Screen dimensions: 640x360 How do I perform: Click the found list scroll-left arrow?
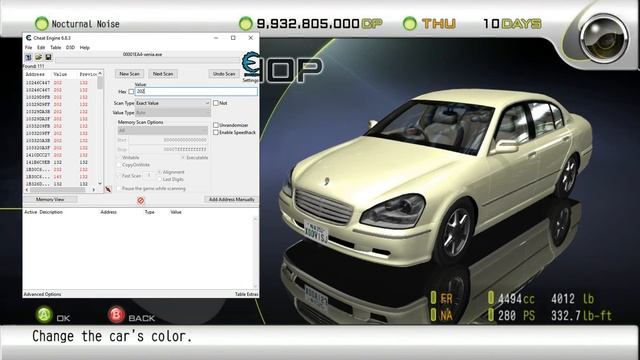coord(27,190)
